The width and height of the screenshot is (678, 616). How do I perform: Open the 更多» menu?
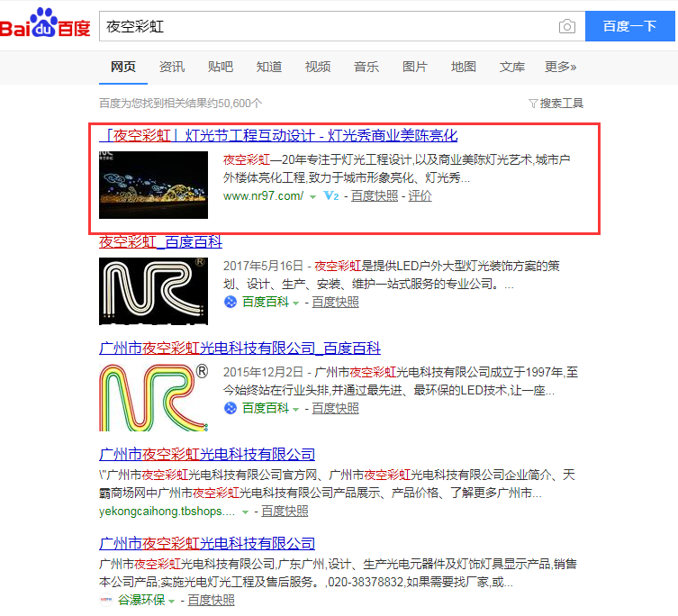pyautogui.click(x=560, y=67)
